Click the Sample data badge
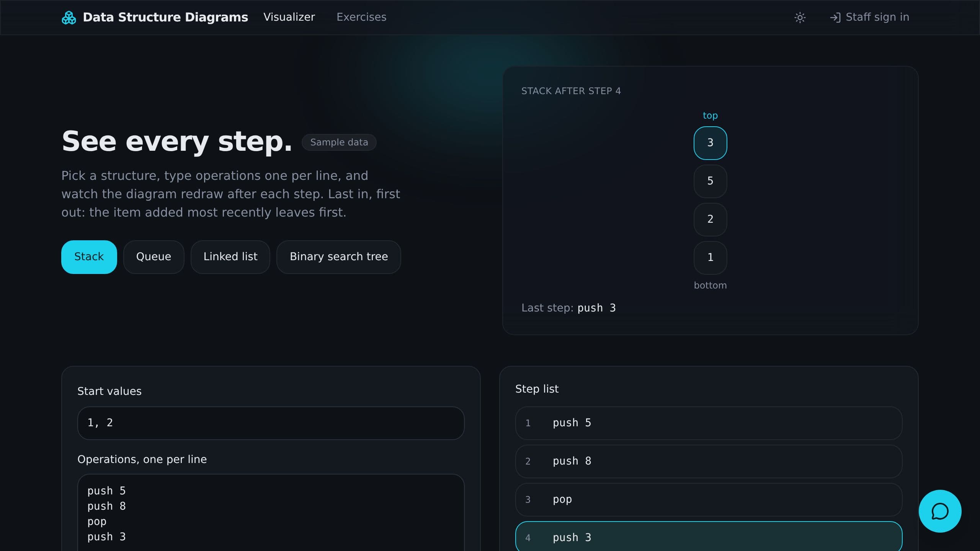This screenshot has width=980, height=551. pyautogui.click(x=339, y=142)
